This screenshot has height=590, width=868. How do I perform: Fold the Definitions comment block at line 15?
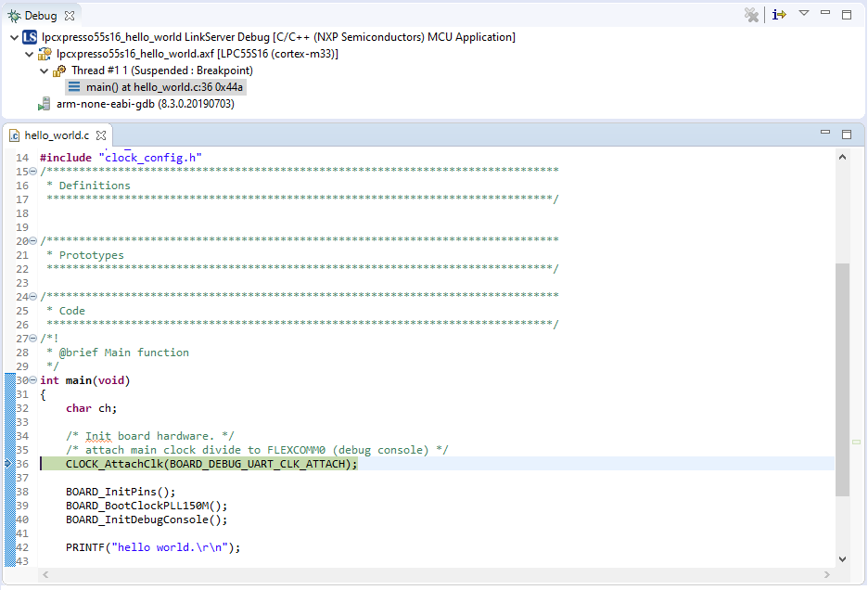coord(33,172)
